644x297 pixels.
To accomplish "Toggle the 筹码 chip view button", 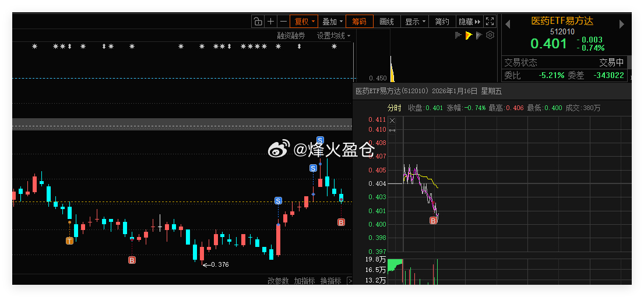I will pos(360,22).
